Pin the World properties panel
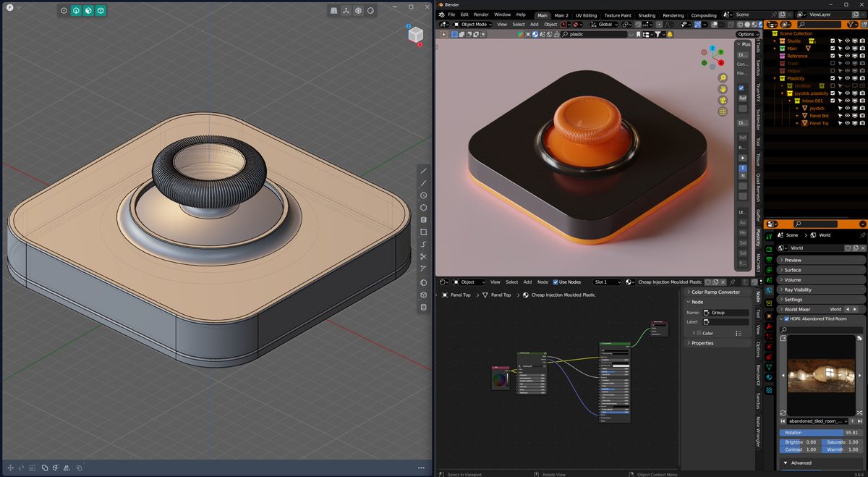 click(x=861, y=235)
